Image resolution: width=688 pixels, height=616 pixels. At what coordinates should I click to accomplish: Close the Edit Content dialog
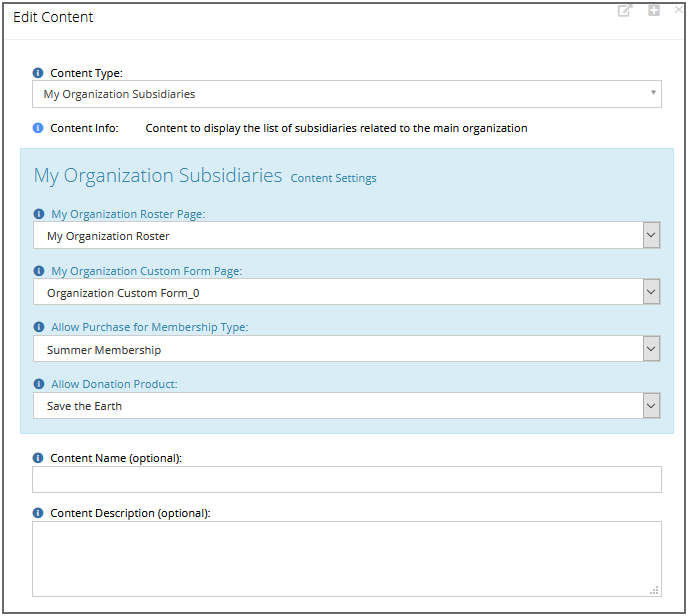(x=678, y=10)
